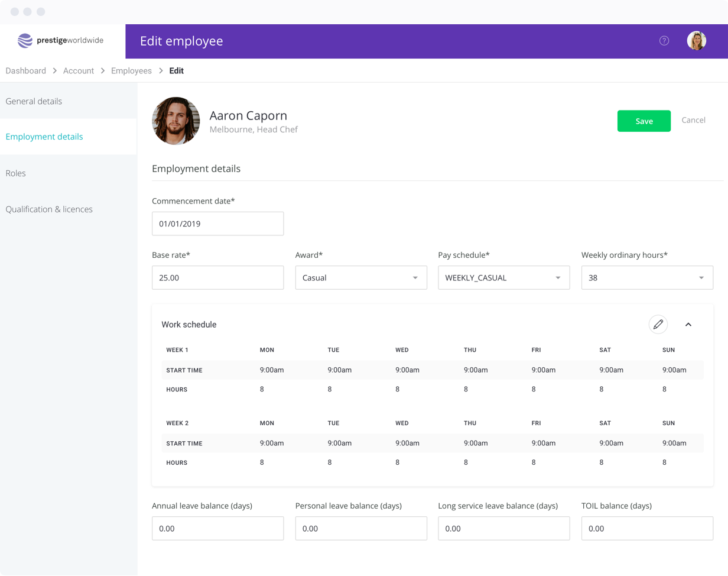The width and height of the screenshot is (728, 576).
Task: Open the help question mark icon
Action: (664, 41)
